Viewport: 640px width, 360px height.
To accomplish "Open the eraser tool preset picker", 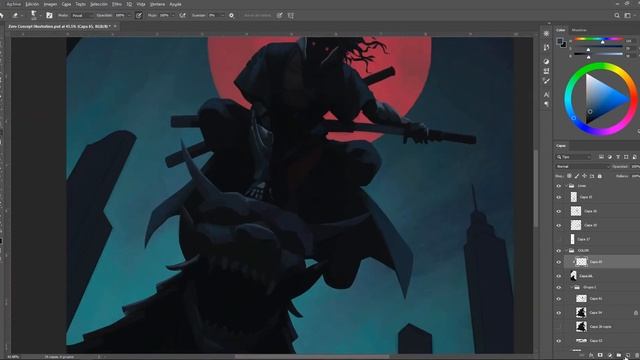I will [x=18, y=15].
